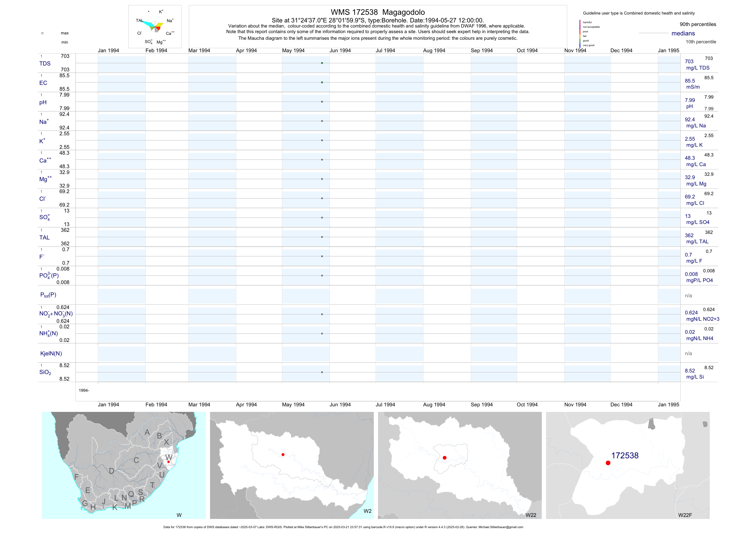
Task: Click the red dot on the W22 catchment map
Action: point(445,458)
